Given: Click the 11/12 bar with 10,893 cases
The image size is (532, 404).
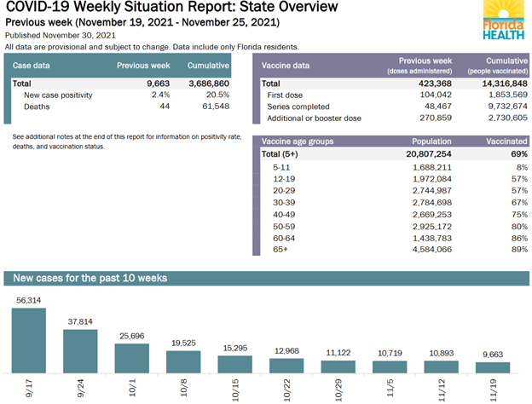Looking at the screenshot, I should pos(441,366).
